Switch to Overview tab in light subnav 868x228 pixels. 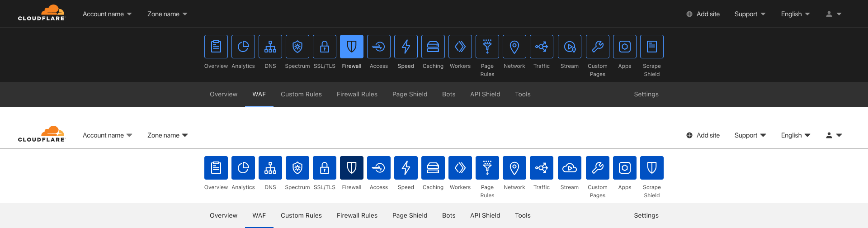[223, 215]
